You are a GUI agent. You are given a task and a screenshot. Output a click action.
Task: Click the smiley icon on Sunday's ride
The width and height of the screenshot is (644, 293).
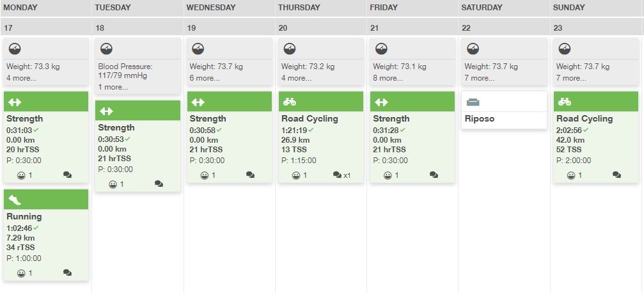point(570,175)
